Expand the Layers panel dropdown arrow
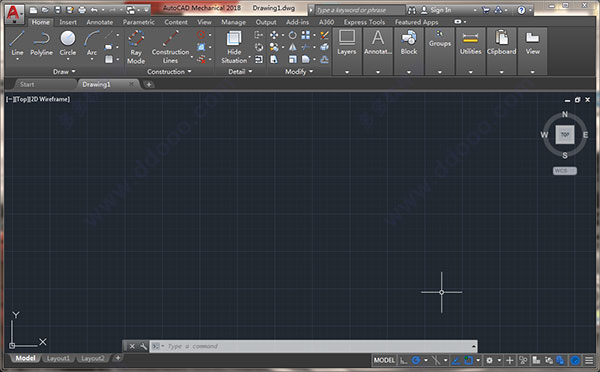The width and height of the screenshot is (600, 372). click(347, 72)
